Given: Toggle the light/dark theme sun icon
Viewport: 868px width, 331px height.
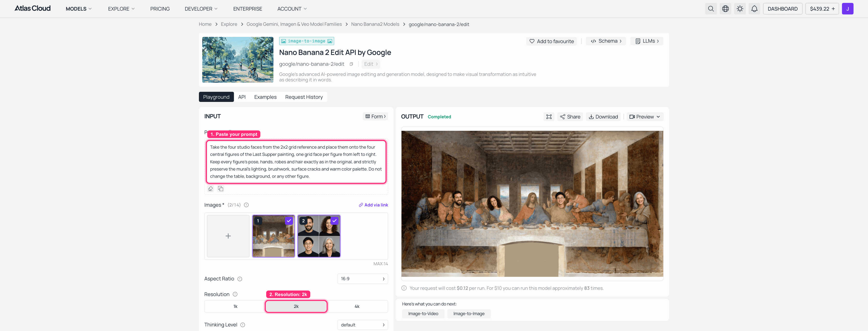Looking at the screenshot, I should coord(740,9).
